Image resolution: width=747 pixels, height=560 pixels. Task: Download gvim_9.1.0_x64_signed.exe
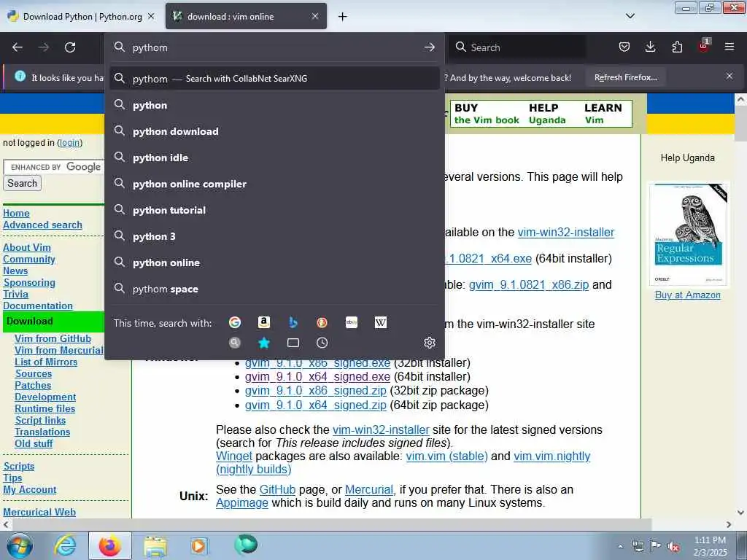coord(317,376)
